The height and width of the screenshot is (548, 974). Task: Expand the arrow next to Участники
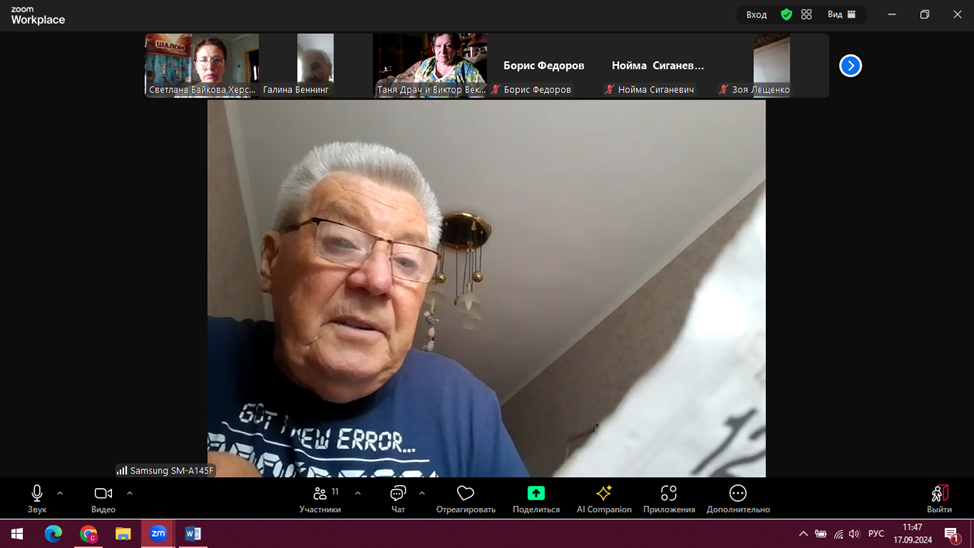[358, 493]
